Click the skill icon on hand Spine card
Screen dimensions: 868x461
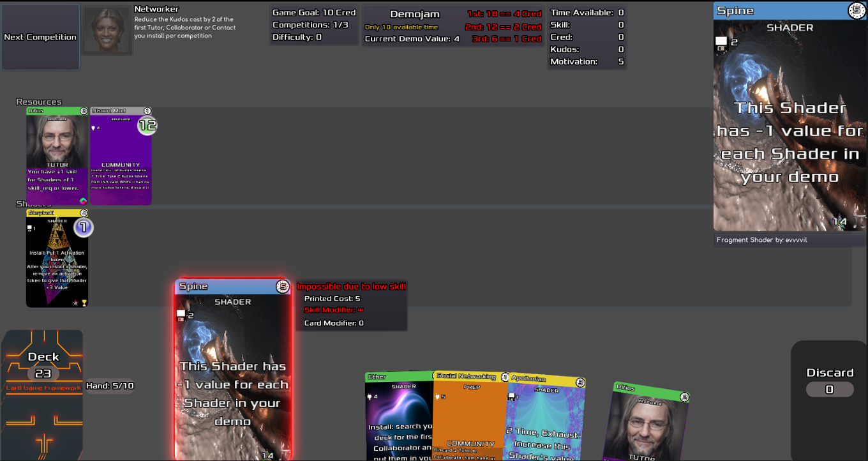click(181, 315)
